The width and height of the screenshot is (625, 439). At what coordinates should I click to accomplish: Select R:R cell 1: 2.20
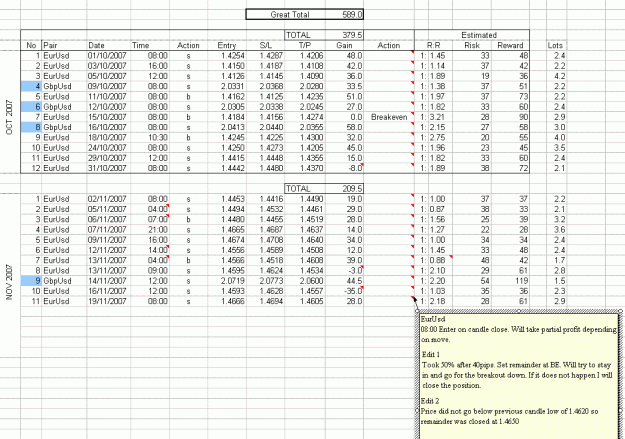(434, 281)
